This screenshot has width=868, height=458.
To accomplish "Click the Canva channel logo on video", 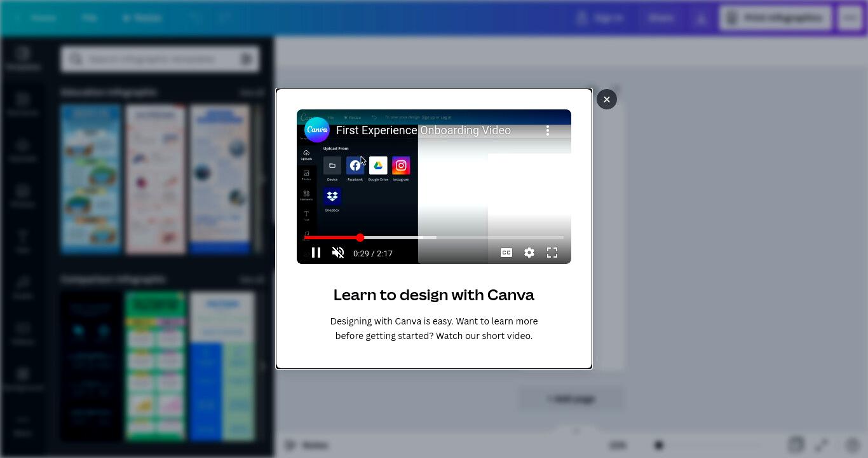I will 316,130.
